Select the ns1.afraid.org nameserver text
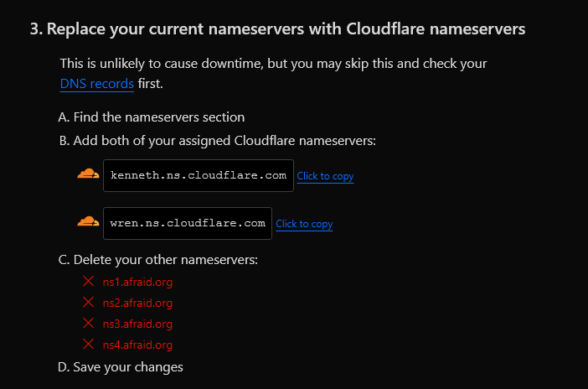 coord(137,282)
